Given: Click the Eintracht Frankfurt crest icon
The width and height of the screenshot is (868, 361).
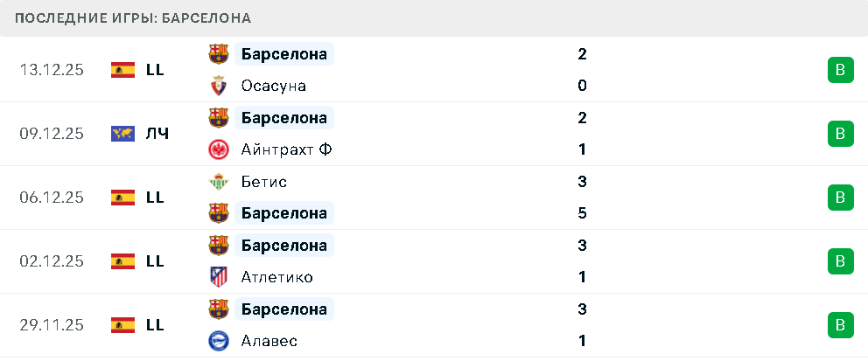Looking at the screenshot, I should (x=218, y=149).
